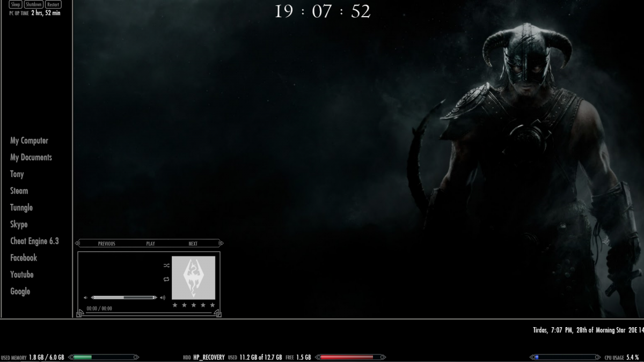Screen dimensions: 644x362
Task: Skip to the Next track
Action: (193, 243)
